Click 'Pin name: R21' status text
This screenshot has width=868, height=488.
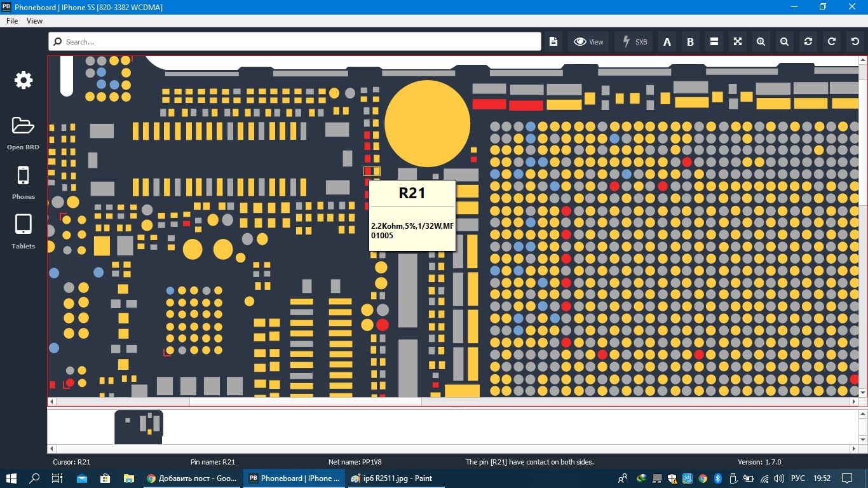[x=213, y=462]
